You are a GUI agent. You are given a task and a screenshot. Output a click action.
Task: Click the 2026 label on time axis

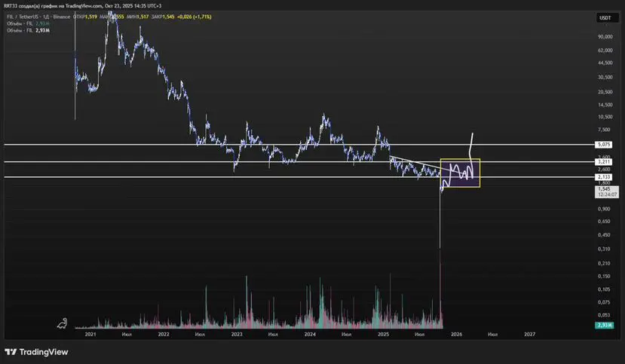[x=456, y=335]
